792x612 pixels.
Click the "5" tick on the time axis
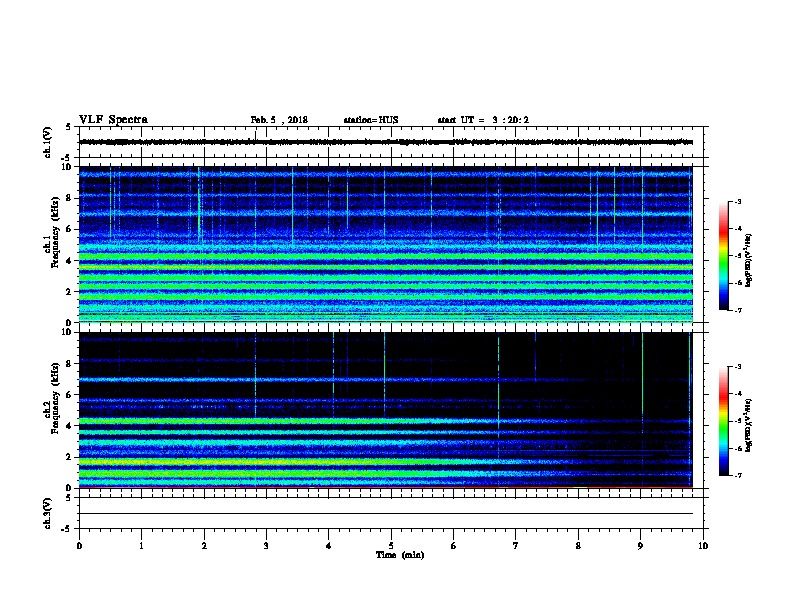tap(391, 545)
